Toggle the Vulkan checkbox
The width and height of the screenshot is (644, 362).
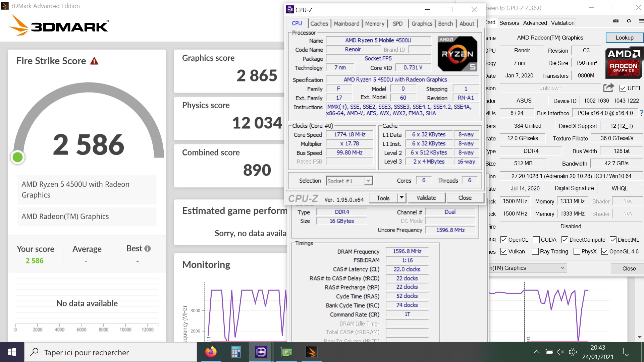[503, 251]
